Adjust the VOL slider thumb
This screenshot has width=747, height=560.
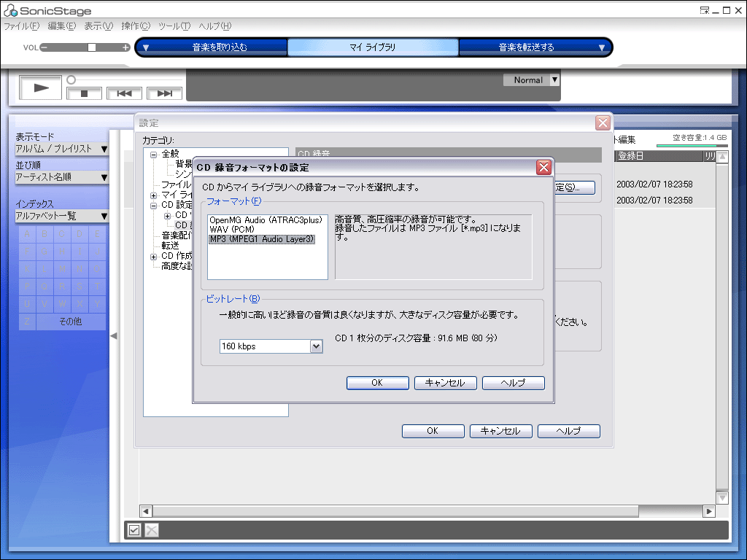91,47
